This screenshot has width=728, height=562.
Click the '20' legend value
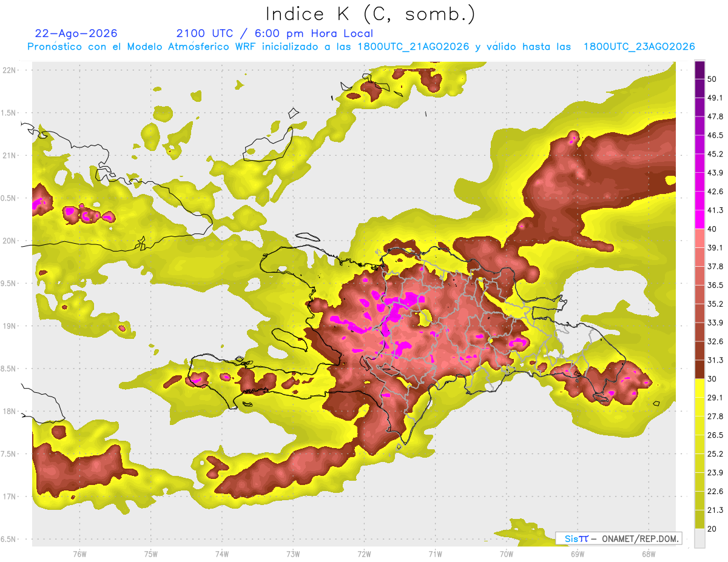712,529
